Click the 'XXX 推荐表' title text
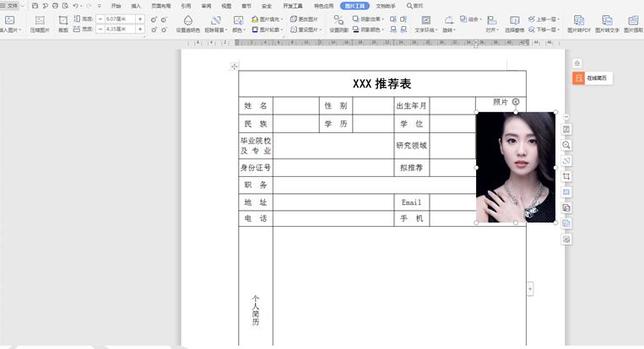This screenshot has height=349, width=644. pos(382,83)
